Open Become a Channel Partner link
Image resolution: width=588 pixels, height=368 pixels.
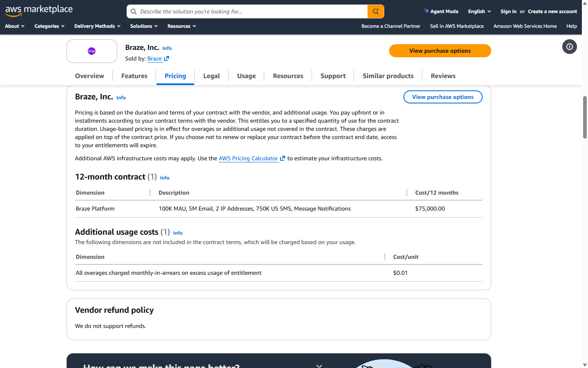tap(391, 26)
